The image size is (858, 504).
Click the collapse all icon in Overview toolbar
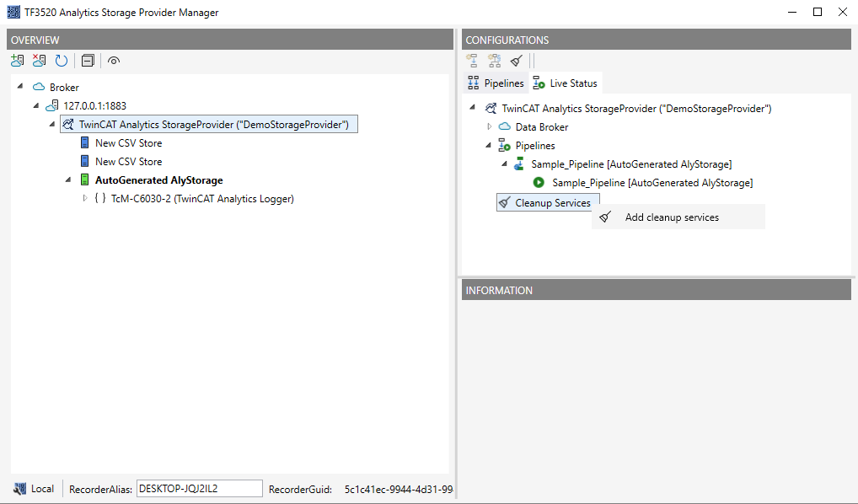click(88, 61)
